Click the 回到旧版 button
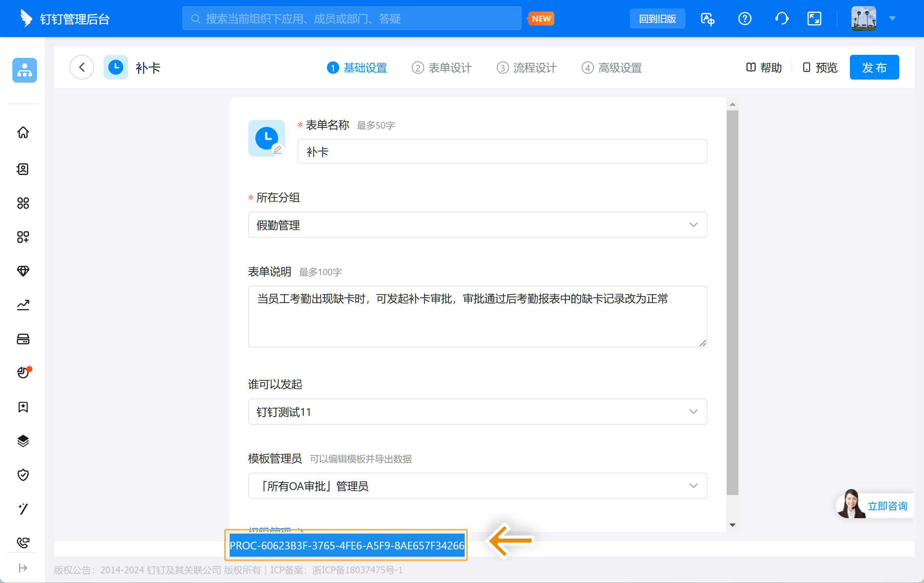The image size is (924, 583). coord(657,19)
